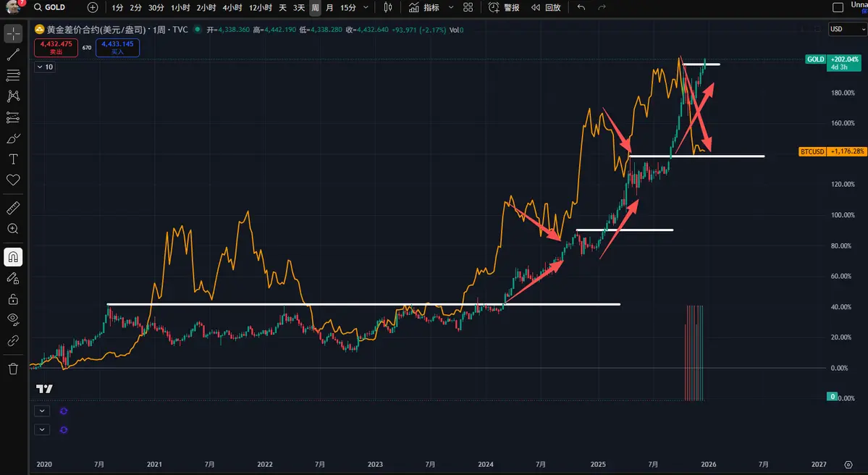The image size is (868, 475).
Task: Open the forecasting and measurement tools
Action: point(13,117)
